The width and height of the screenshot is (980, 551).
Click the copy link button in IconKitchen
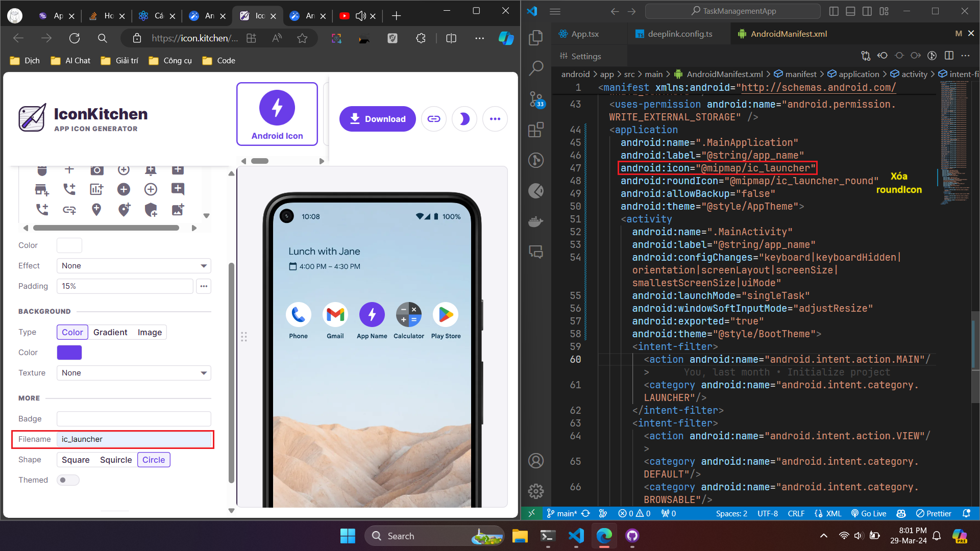tap(434, 119)
